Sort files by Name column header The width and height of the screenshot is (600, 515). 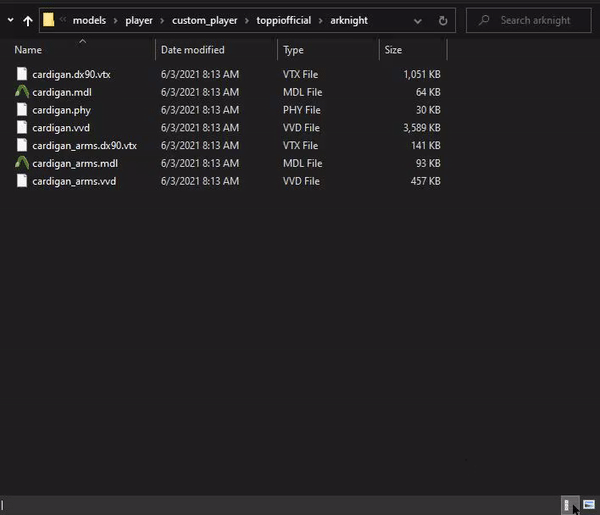click(28, 50)
